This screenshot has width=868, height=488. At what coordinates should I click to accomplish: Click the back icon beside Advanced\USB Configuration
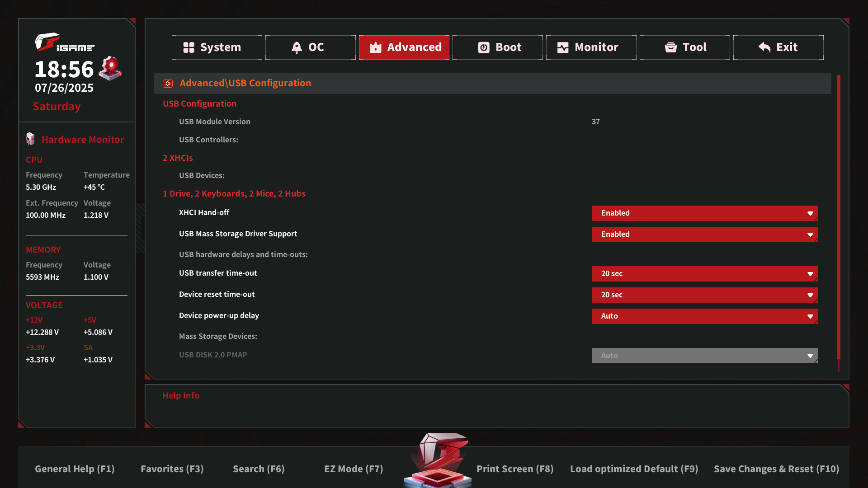(x=168, y=84)
